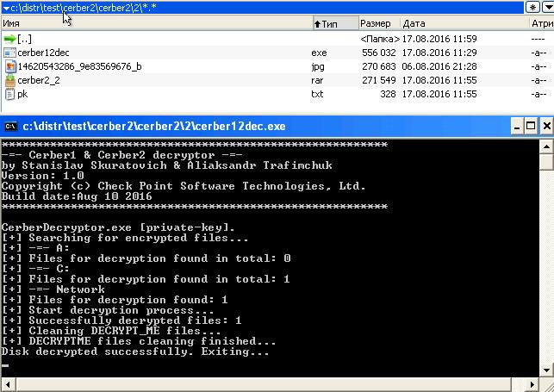Minimize the console window
The height and width of the screenshot is (392, 554).
pos(517,127)
